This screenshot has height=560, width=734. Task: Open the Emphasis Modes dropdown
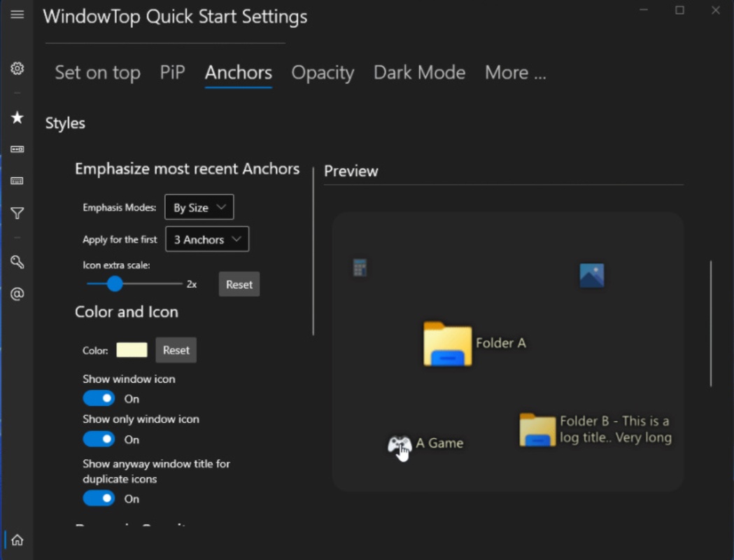click(199, 207)
